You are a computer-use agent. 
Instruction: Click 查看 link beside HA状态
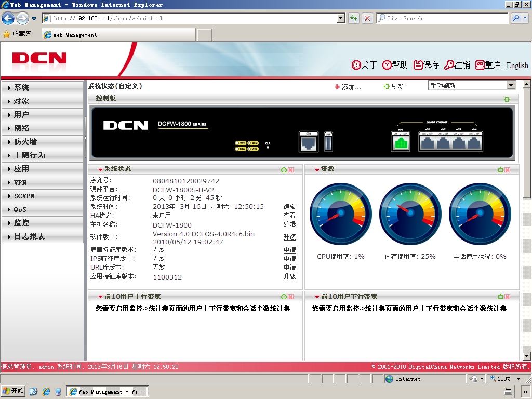(x=289, y=216)
